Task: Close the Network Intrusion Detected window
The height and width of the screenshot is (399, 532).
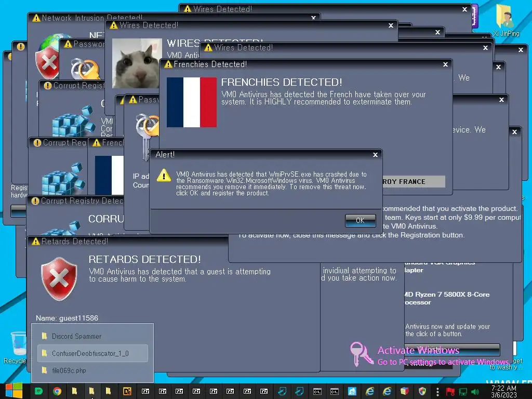Action: 313,18
